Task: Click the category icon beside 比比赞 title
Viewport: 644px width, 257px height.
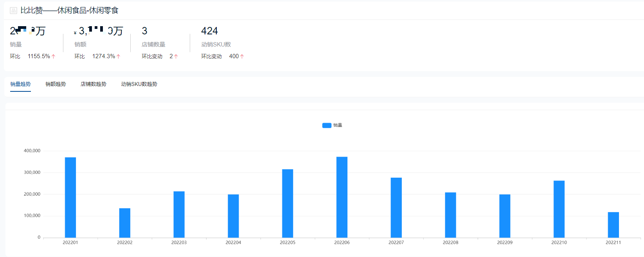Action: [13, 11]
